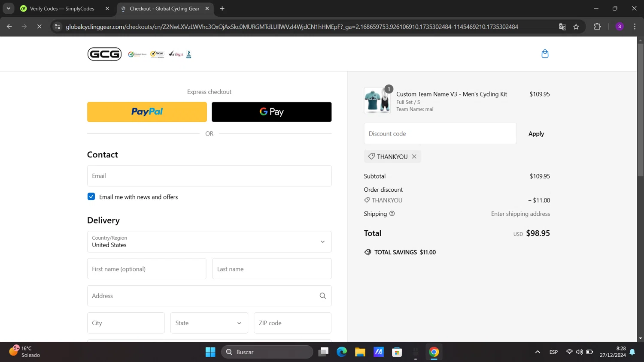The height and width of the screenshot is (362, 644).
Task: Open the notifications bell icon
Action: [x=632, y=352]
